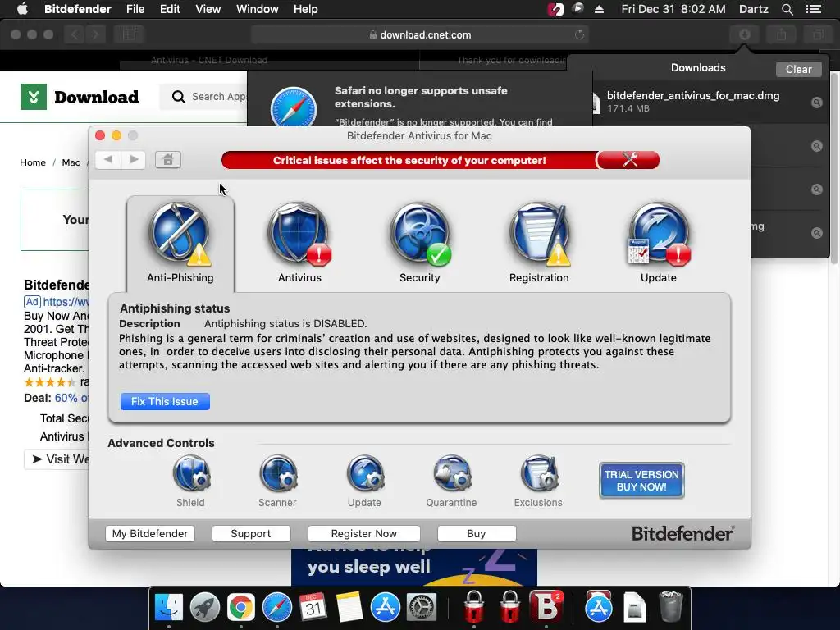Open the Registration status section
The image size is (840, 630).
pos(539,234)
